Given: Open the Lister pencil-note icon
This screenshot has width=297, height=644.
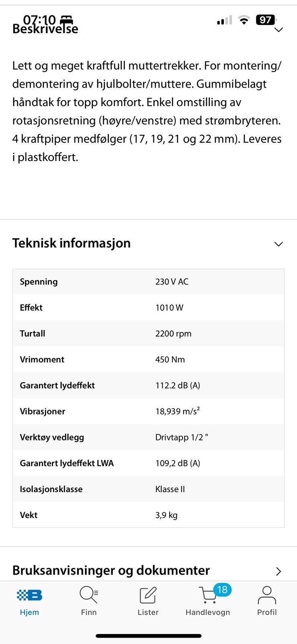Looking at the screenshot, I should [148, 595].
